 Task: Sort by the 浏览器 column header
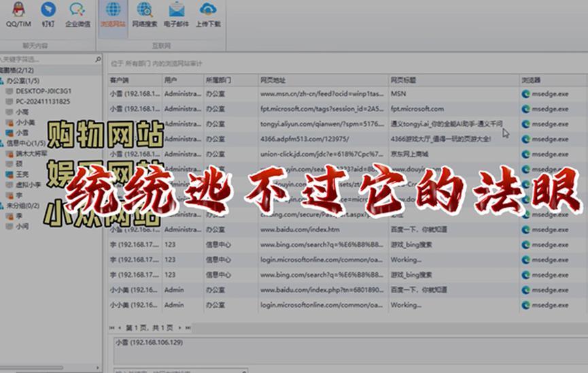pyautogui.click(x=553, y=80)
